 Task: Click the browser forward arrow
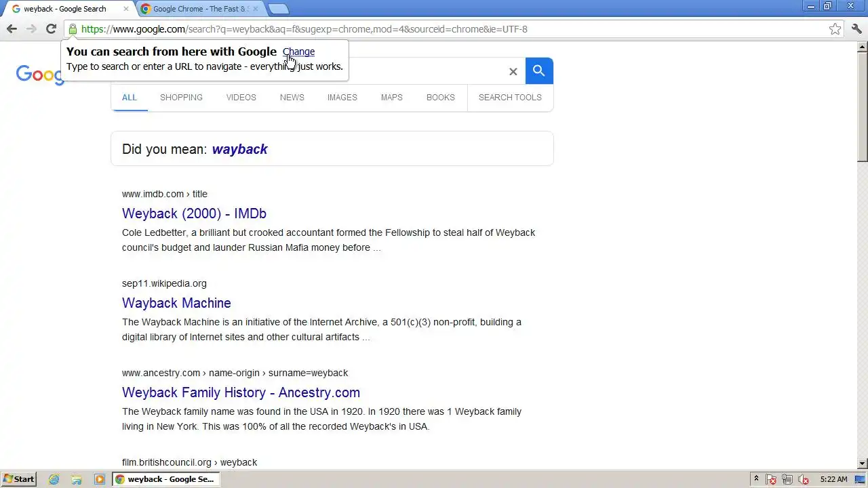pos(31,28)
